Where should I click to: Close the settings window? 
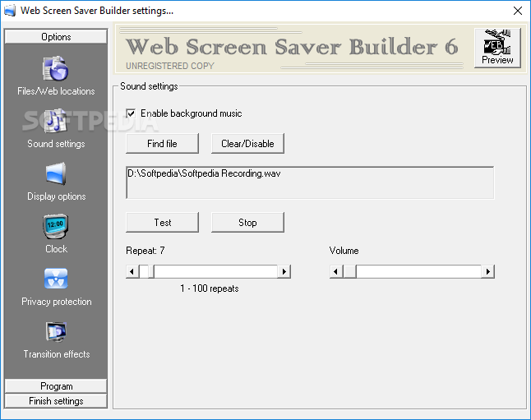pos(518,11)
